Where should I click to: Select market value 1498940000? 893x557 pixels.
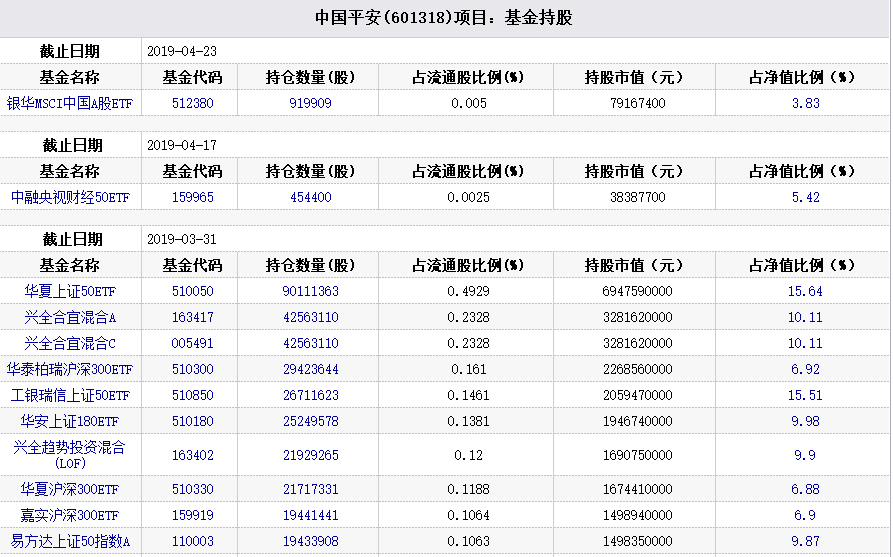637,516
